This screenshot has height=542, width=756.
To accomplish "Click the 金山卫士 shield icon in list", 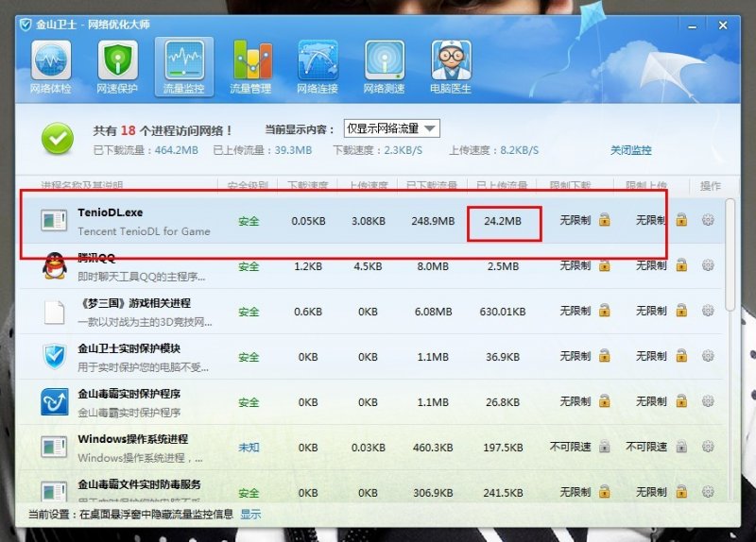I will [x=54, y=357].
